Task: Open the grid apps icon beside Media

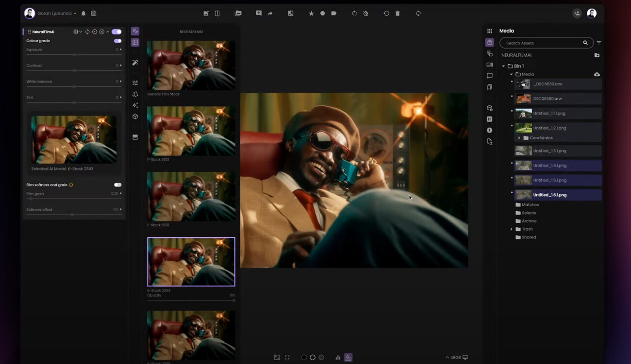Action: pyautogui.click(x=490, y=31)
